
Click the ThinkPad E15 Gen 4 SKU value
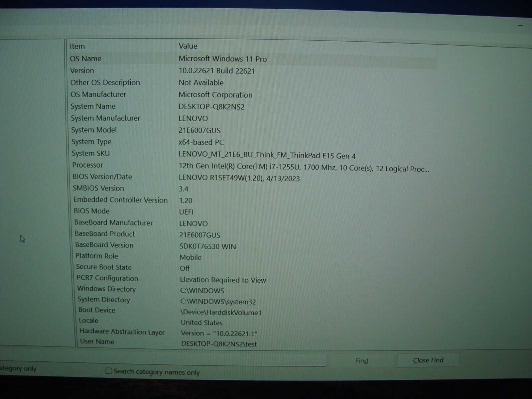point(267,155)
